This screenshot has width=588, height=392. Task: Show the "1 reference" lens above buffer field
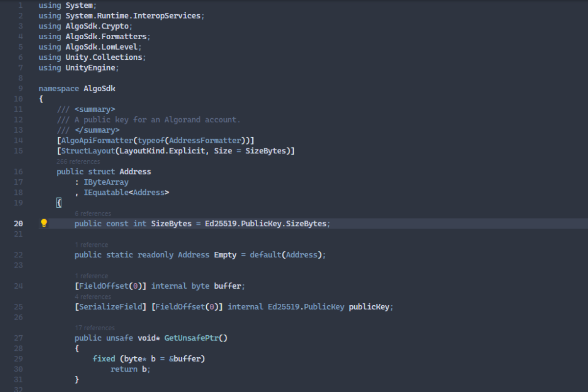[x=91, y=276]
